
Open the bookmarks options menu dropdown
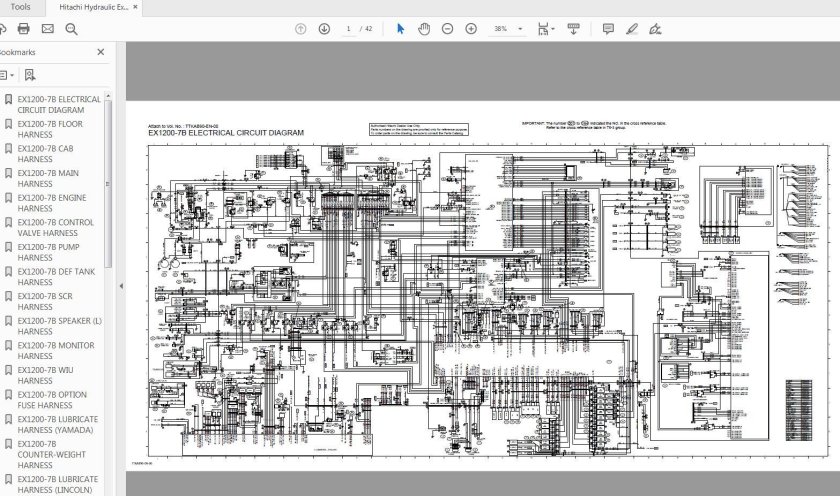click(x=6, y=75)
